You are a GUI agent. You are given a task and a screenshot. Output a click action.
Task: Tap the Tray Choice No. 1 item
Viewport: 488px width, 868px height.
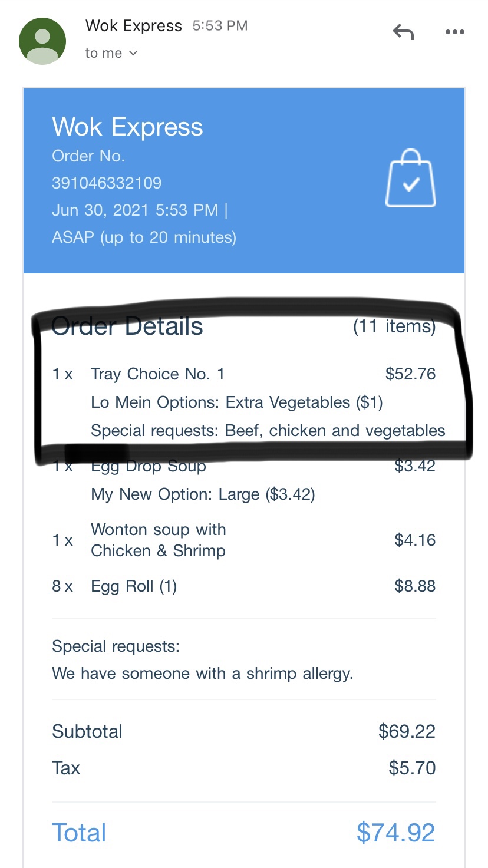[x=157, y=374]
